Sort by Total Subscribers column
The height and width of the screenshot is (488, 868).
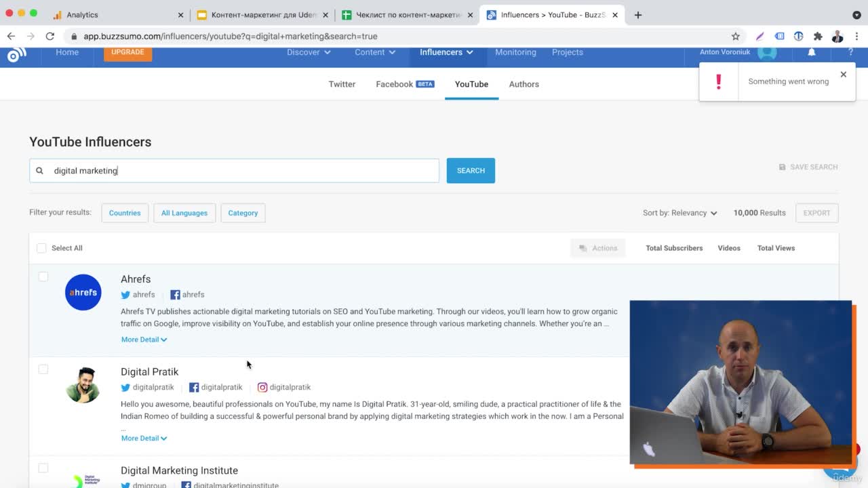(x=674, y=248)
